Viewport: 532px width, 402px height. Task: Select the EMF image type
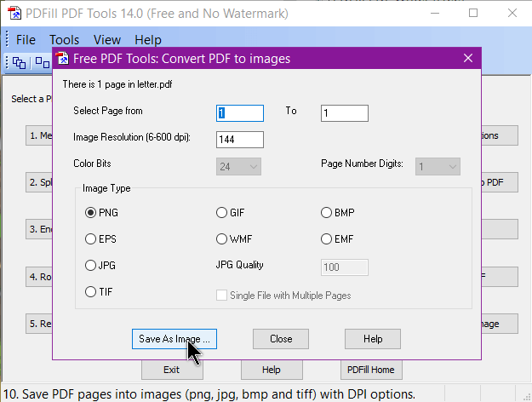coord(337,239)
